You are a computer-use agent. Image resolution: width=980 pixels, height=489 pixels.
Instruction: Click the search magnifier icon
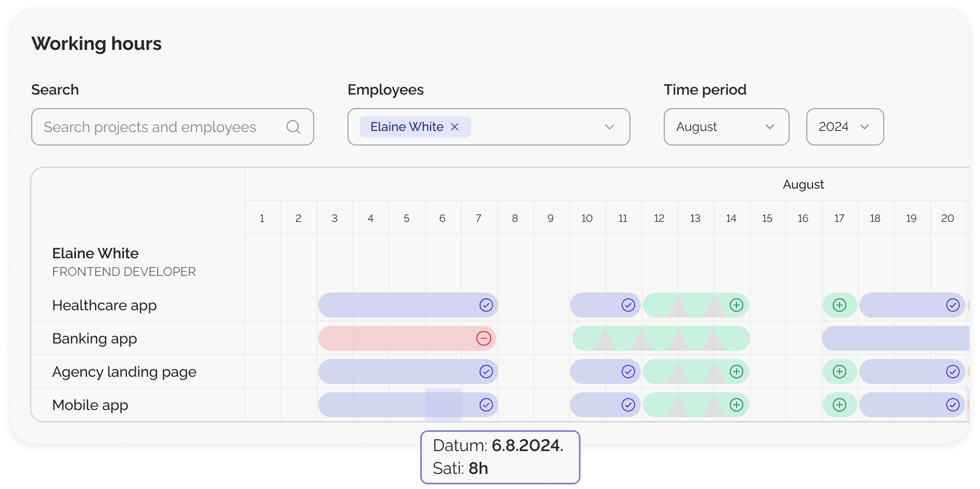pyautogui.click(x=293, y=126)
